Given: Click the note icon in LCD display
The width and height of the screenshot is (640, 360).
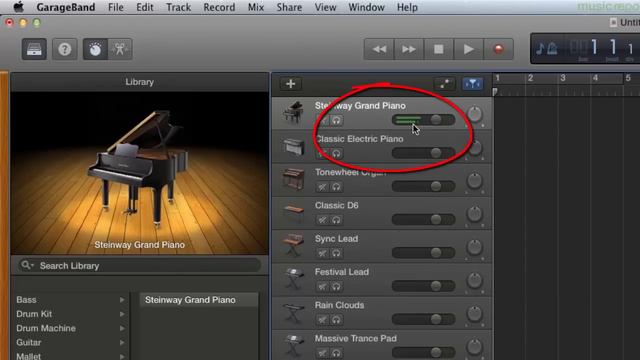Looking at the screenshot, I should tap(540, 49).
